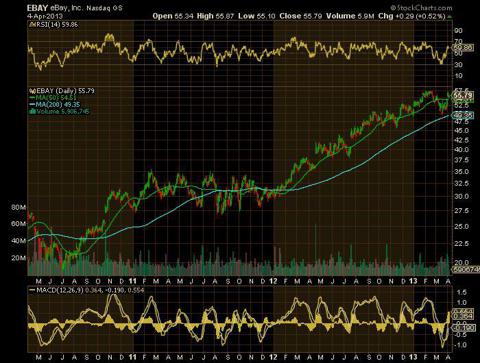Click the highlighted 55.79 price tag on axis

(x=463, y=96)
